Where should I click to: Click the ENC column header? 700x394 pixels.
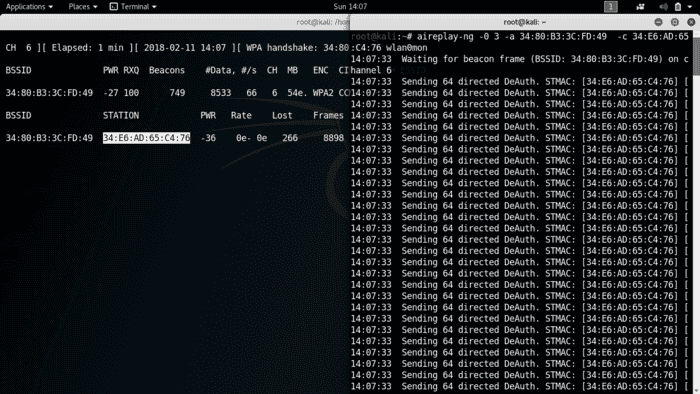tap(321, 71)
